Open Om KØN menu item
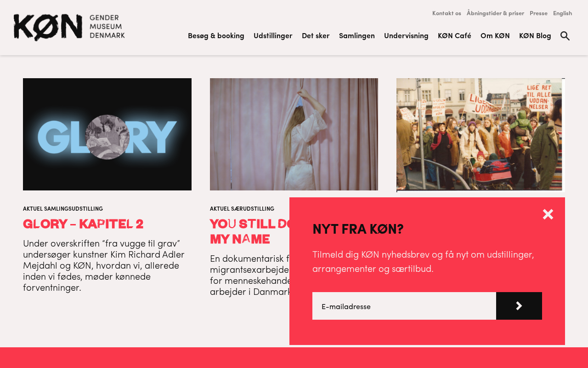 tap(495, 35)
